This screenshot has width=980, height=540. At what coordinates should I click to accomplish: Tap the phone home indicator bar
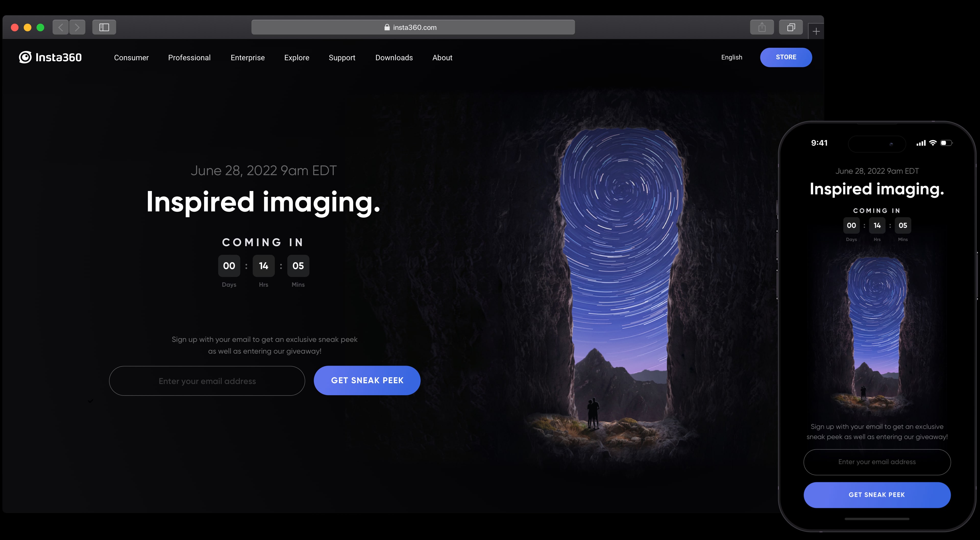[877, 519]
